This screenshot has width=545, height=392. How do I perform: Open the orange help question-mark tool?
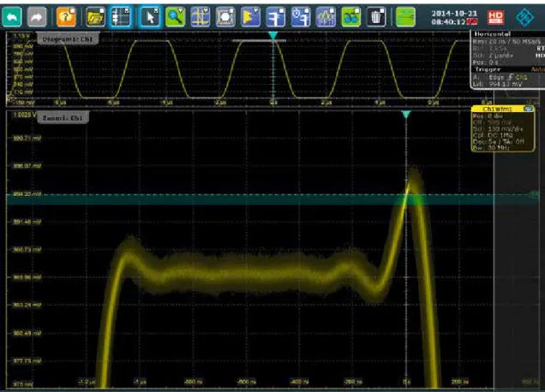[66, 16]
